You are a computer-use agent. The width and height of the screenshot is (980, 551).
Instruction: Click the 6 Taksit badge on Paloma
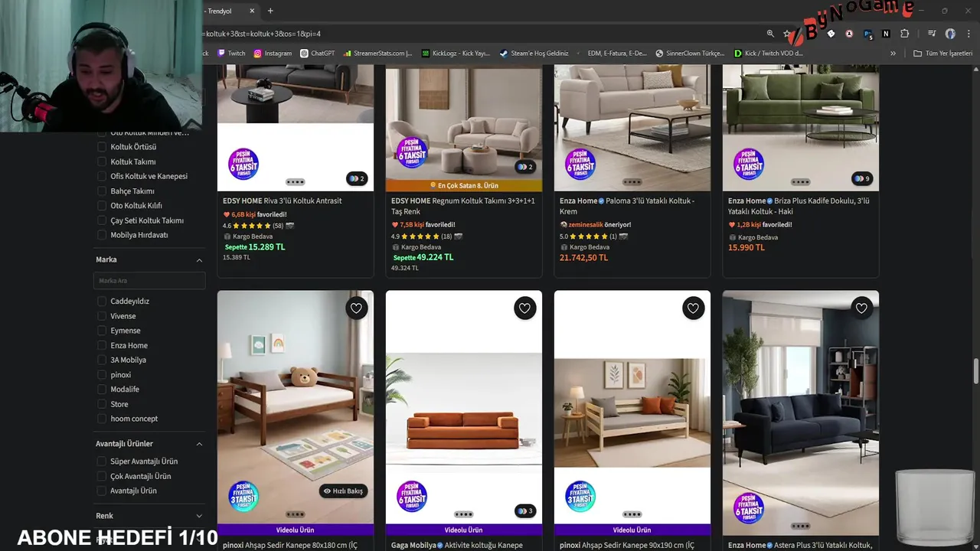pyautogui.click(x=580, y=164)
